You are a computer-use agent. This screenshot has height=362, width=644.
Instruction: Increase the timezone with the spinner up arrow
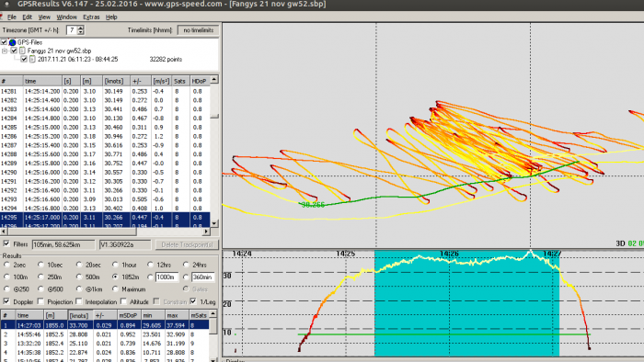pyautogui.click(x=81, y=28)
